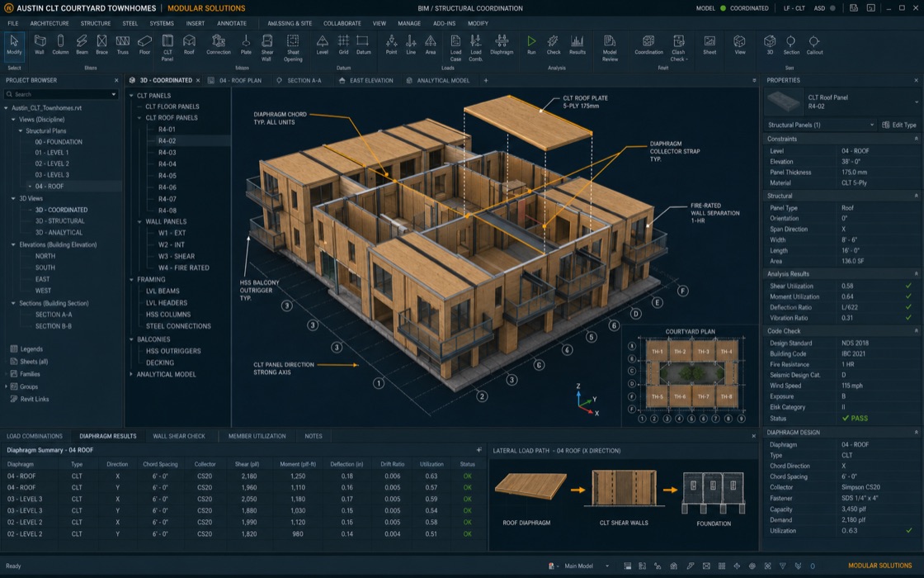Image resolution: width=924 pixels, height=578 pixels.
Task: Open Revit Links in browser
Action: pos(30,400)
